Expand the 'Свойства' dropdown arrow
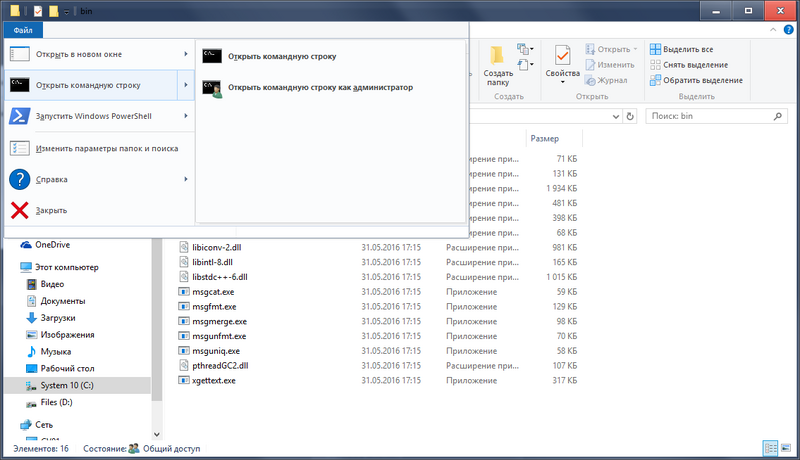800x460 pixels. tap(562, 83)
